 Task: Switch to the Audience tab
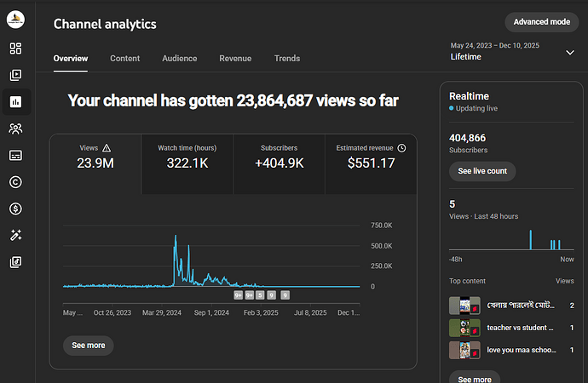pos(180,59)
